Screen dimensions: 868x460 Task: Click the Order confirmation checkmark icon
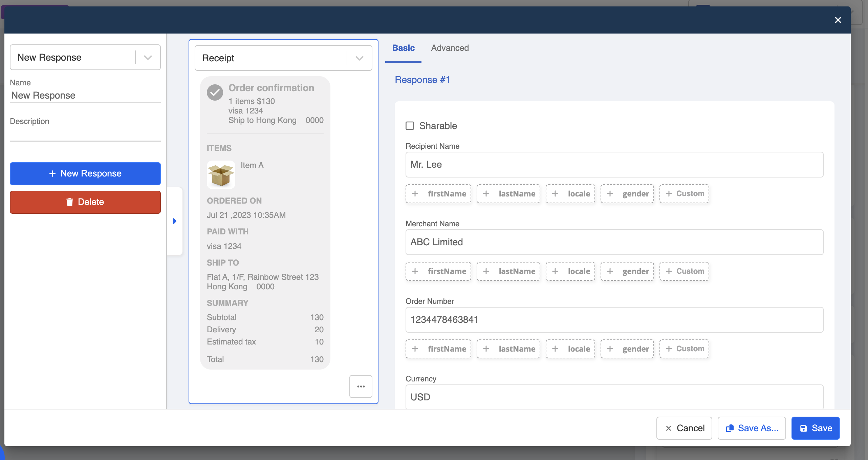[215, 92]
